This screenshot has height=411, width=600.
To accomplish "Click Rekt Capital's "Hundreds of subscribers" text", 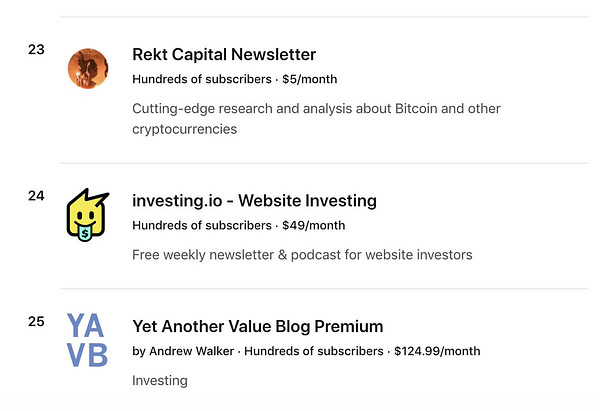I will tap(202, 79).
